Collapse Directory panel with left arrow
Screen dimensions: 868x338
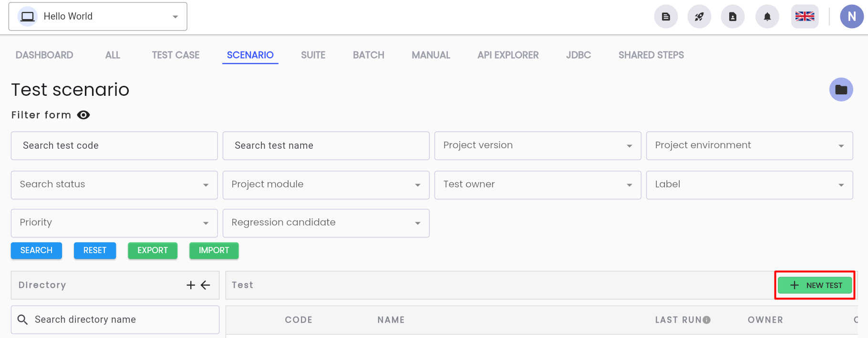tap(206, 285)
